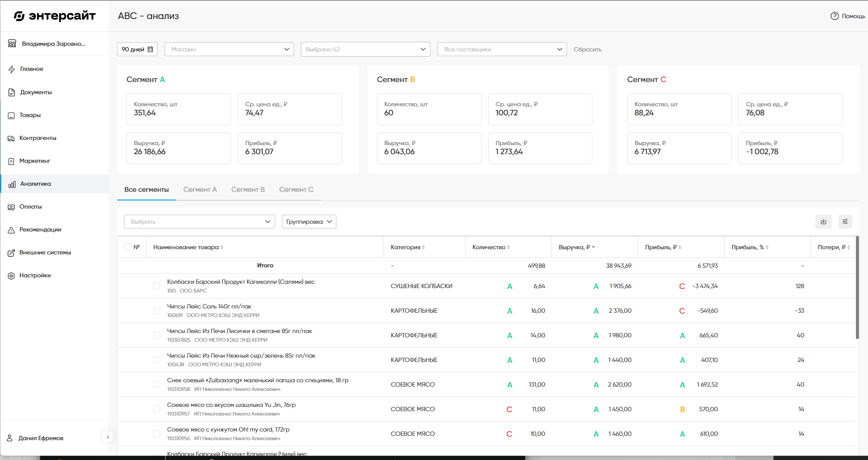Image resolution: width=868 pixels, height=460 pixels.
Task: Switch to the Сегмент B tab
Action: [248, 190]
